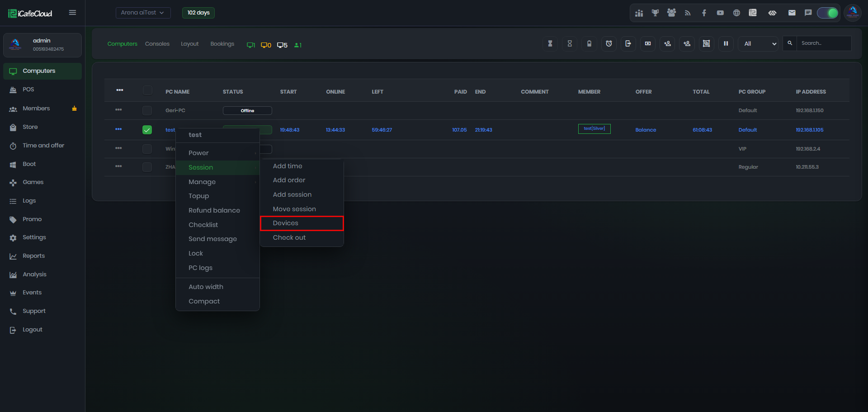This screenshot has height=412, width=868.
Task: Click the pause toolbar icon
Action: pos(726,43)
